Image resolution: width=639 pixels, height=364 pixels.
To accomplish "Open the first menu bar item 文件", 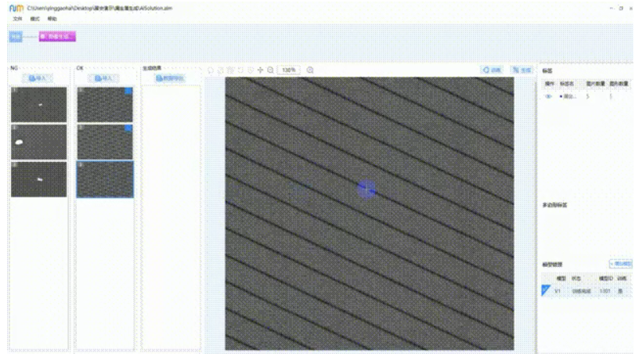I will coord(17,19).
